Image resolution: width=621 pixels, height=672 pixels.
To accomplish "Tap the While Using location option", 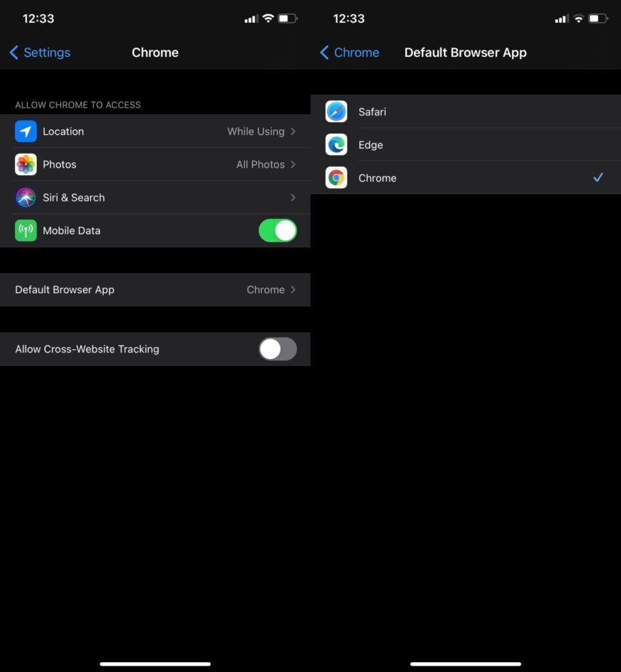I will click(x=255, y=131).
